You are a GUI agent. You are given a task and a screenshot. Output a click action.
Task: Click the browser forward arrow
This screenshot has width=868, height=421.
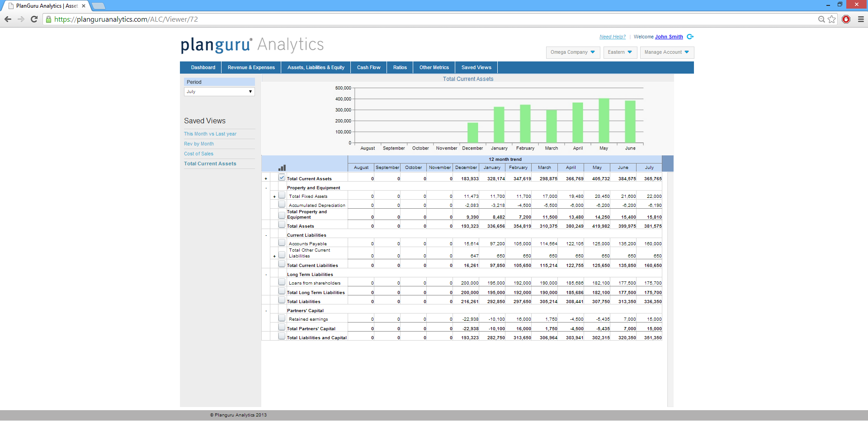pos(21,19)
